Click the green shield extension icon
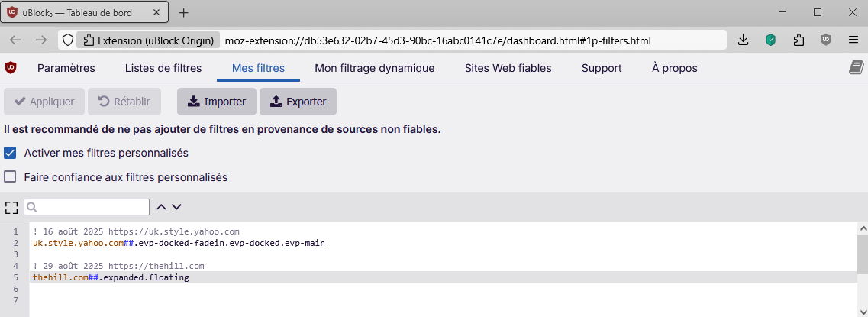 click(x=771, y=40)
